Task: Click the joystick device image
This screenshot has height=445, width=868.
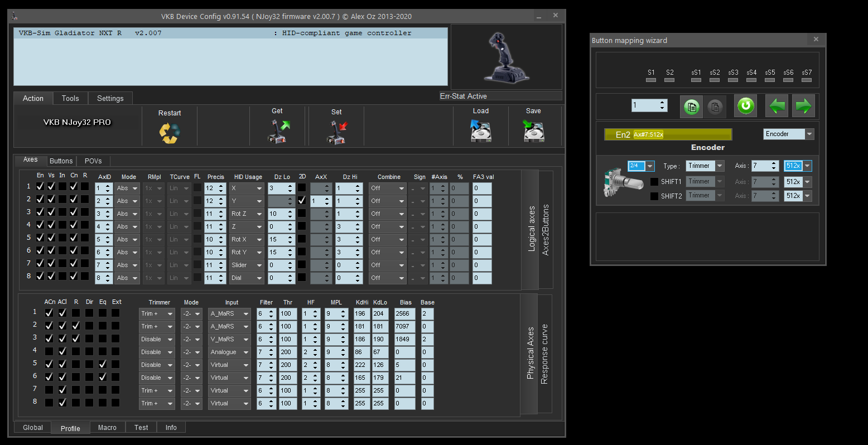Action: tap(506, 57)
